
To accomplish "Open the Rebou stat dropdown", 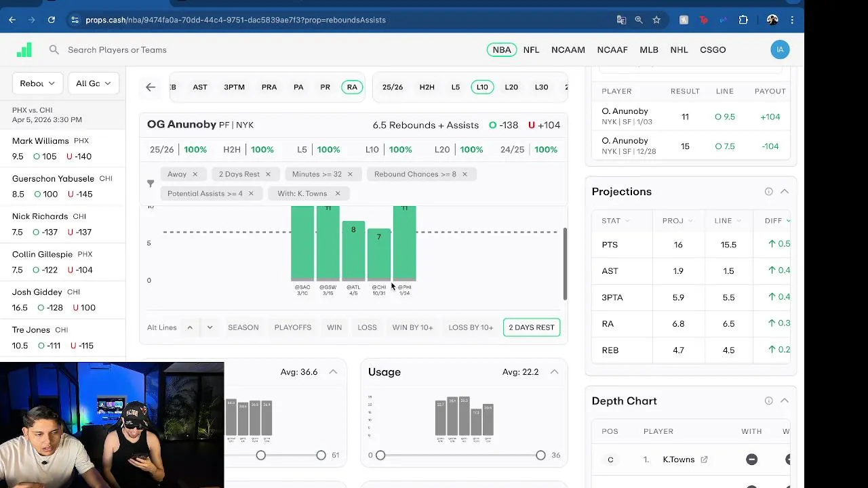I will tap(38, 83).
